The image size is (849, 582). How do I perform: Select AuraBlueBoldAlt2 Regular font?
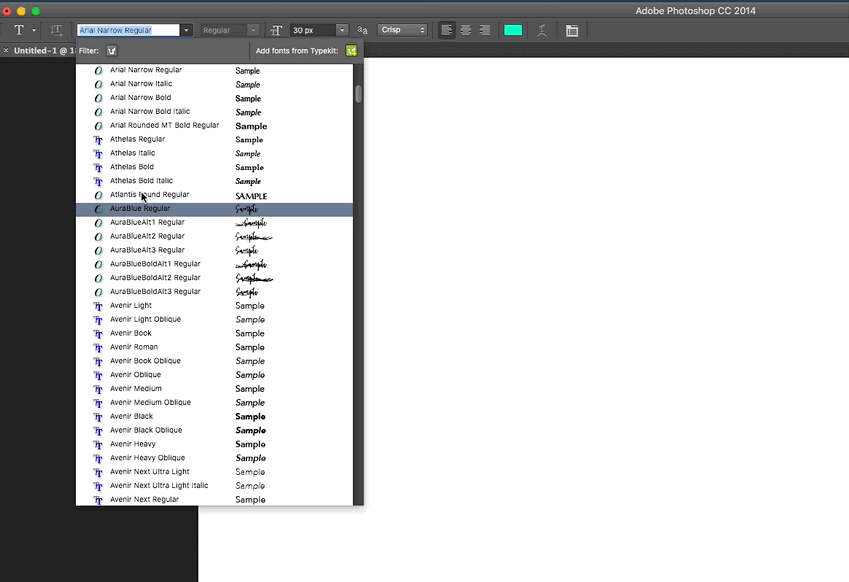214,278
